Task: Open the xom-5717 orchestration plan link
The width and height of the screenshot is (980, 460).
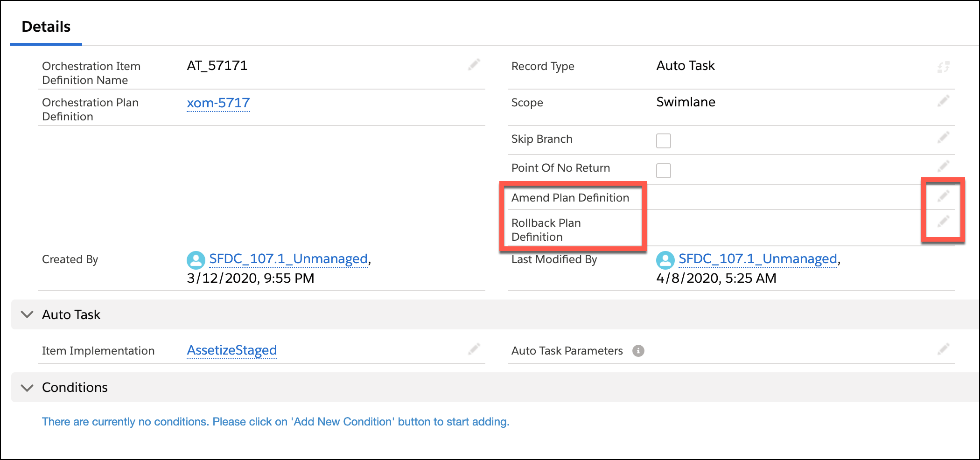Action: [x=217, y=103]
